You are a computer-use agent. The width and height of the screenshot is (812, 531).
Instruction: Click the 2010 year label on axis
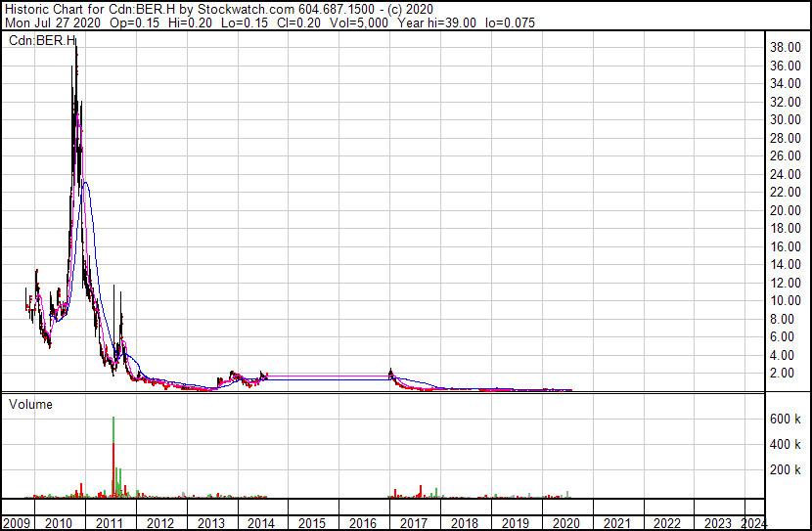click(x=59, y=523)
